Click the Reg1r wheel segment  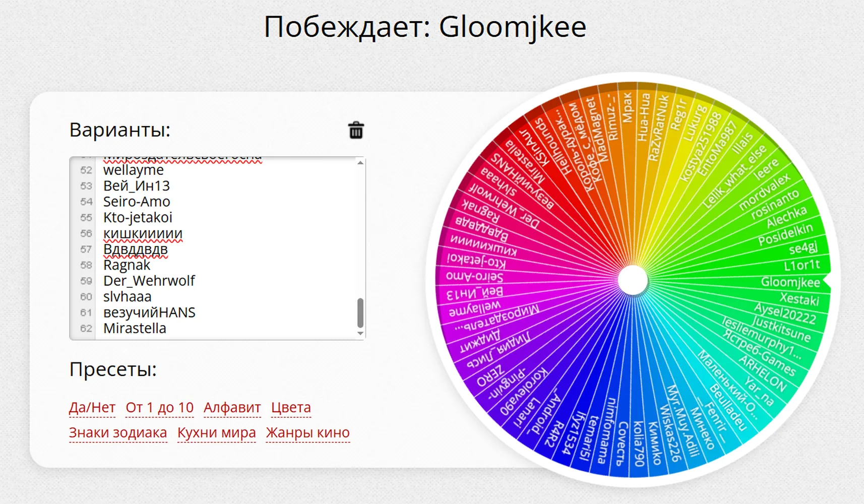tap(678, 115)
